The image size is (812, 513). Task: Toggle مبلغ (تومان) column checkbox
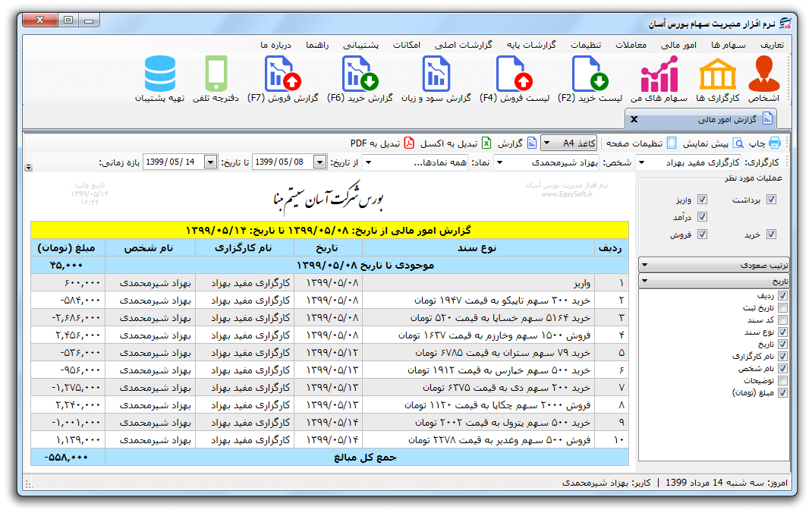[782, 392]
